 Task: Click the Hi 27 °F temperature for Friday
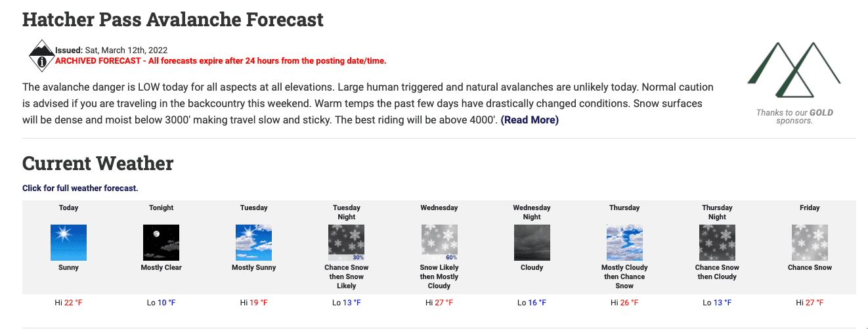(x=810, y=303)
